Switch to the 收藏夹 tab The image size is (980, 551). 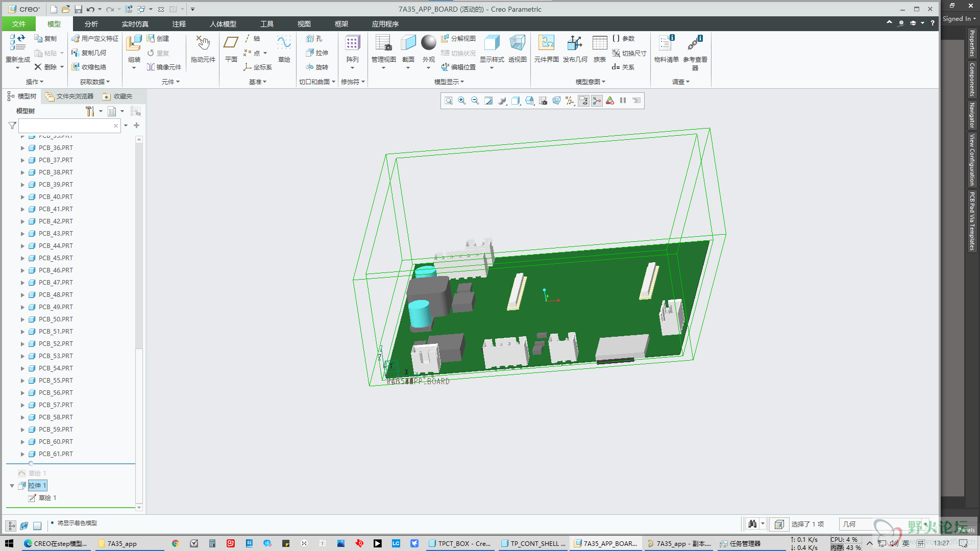click(117, 96)
